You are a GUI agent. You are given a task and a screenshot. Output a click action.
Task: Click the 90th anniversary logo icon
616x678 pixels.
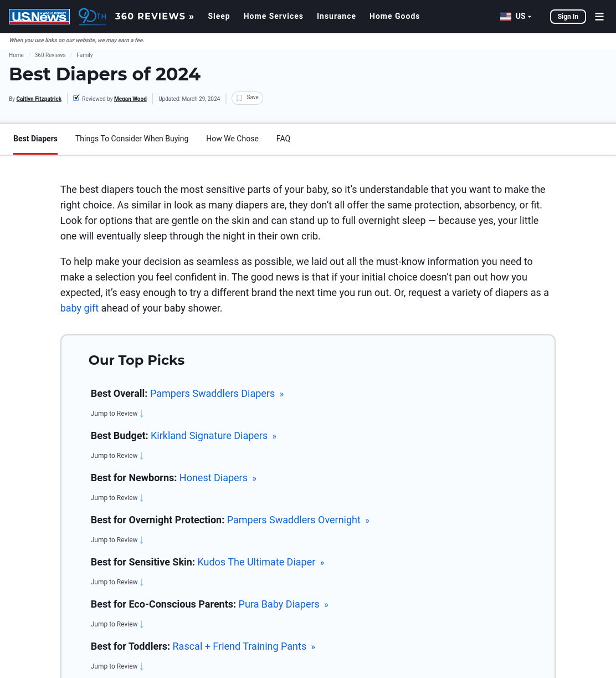pos(92,17)
